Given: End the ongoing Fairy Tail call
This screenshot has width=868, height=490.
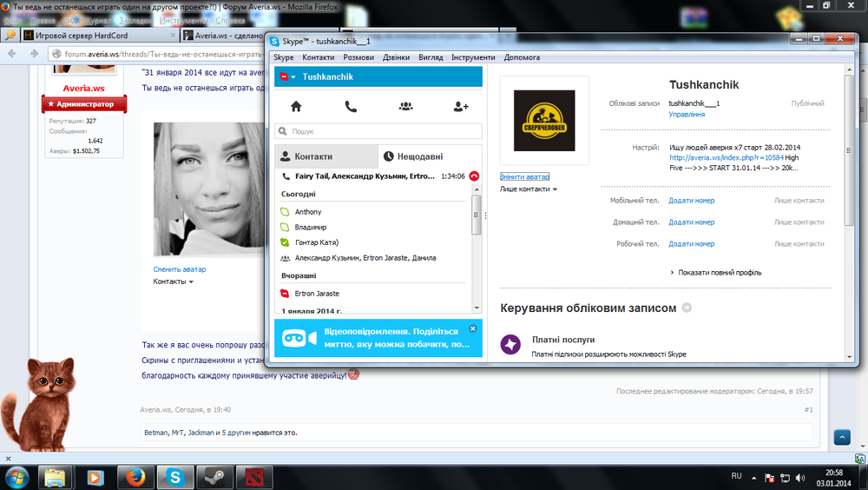Looking at the screenshot, I should (x=474, y=176).
